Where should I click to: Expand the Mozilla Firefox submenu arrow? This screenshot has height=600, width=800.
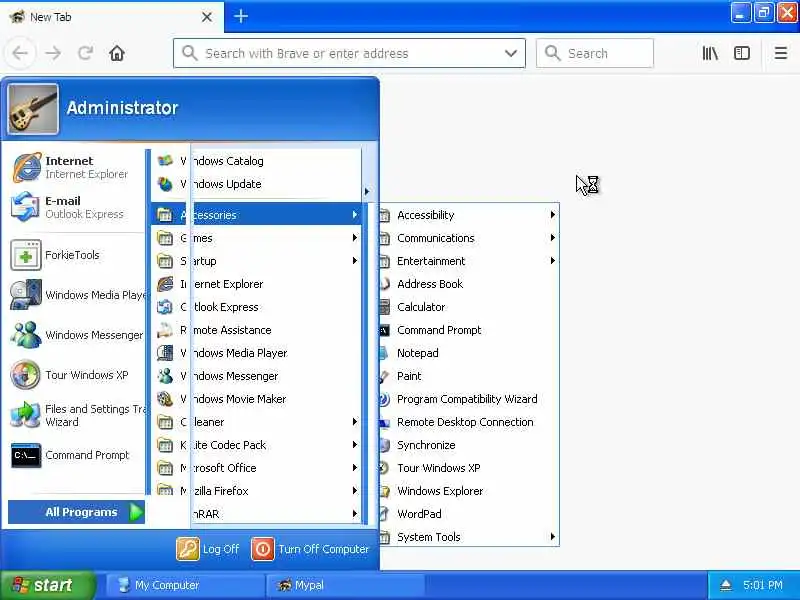pyautogui.click(x=355, y=490)
